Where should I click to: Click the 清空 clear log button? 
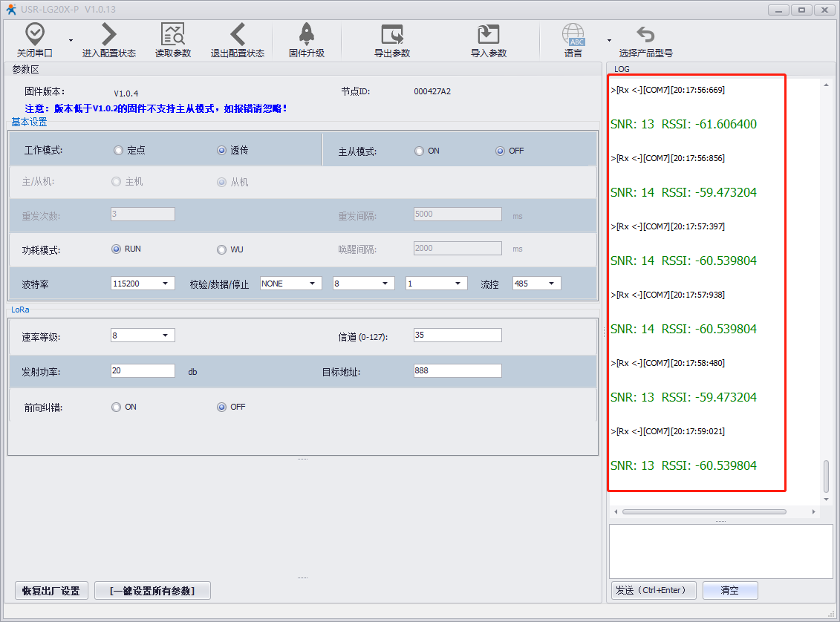pyautogui.click(x=729, y=591)
